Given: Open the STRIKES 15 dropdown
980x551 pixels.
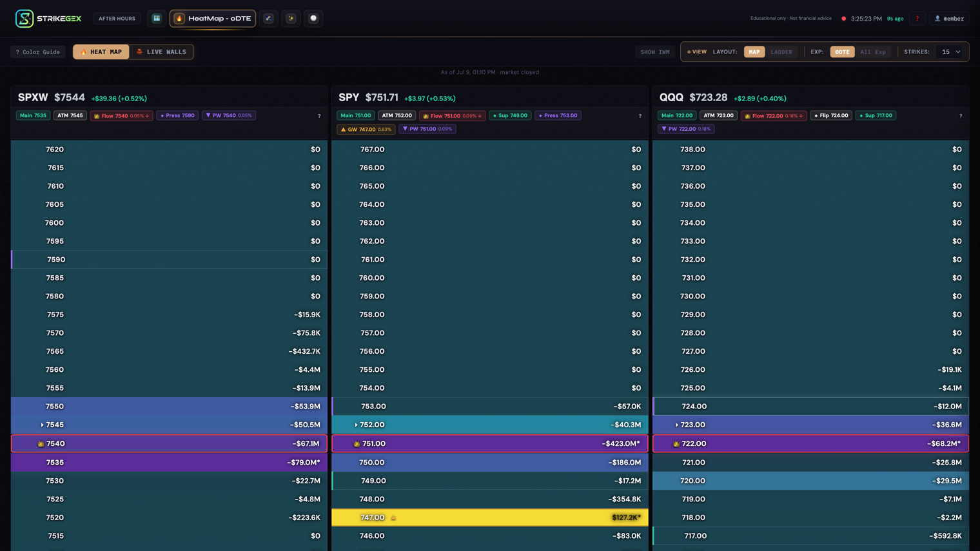Looking at the screenshot, I should 951,52.
